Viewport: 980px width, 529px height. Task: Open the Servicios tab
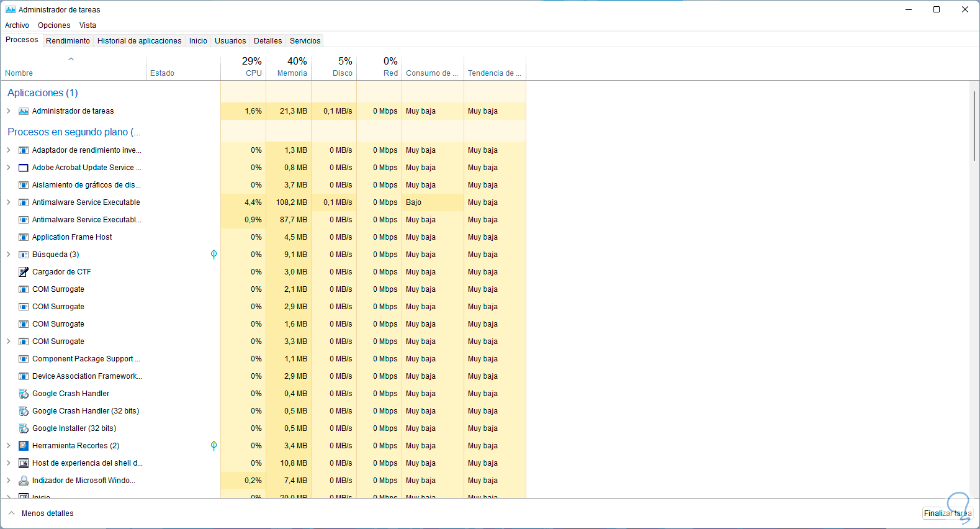[305, 41]
